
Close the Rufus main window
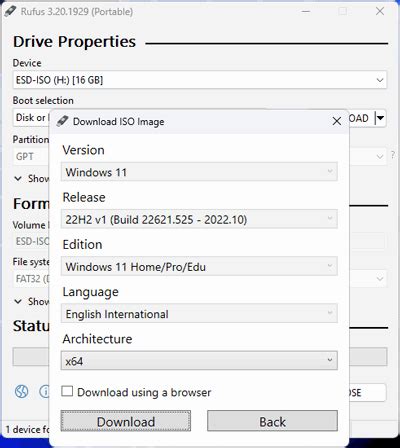pos(380,11)
